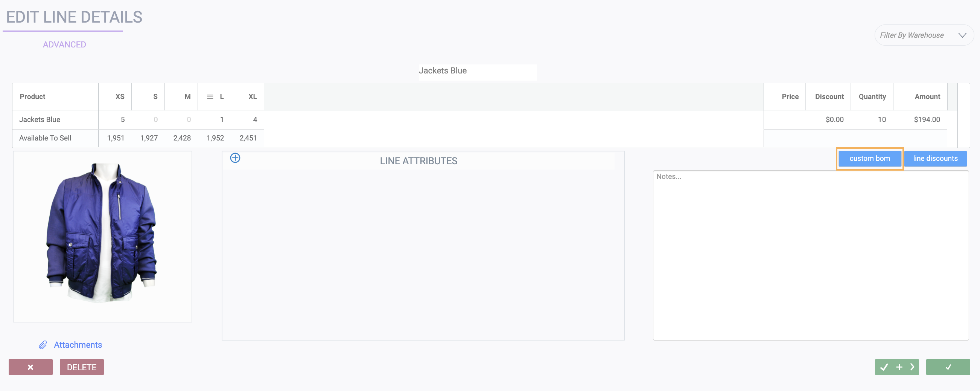Open line discounts
The height and width of the screenshot is (391, 980).
tap(935, 158)
